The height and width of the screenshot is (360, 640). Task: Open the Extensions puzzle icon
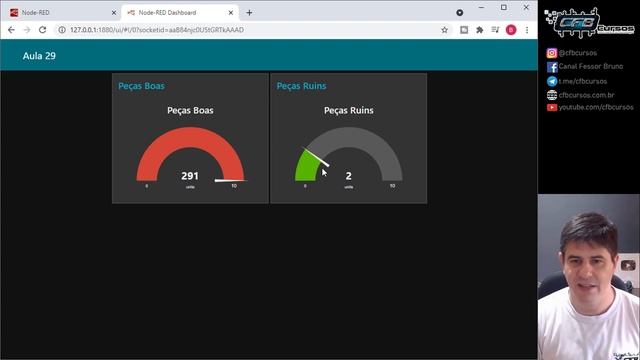[x=480, y=30]
